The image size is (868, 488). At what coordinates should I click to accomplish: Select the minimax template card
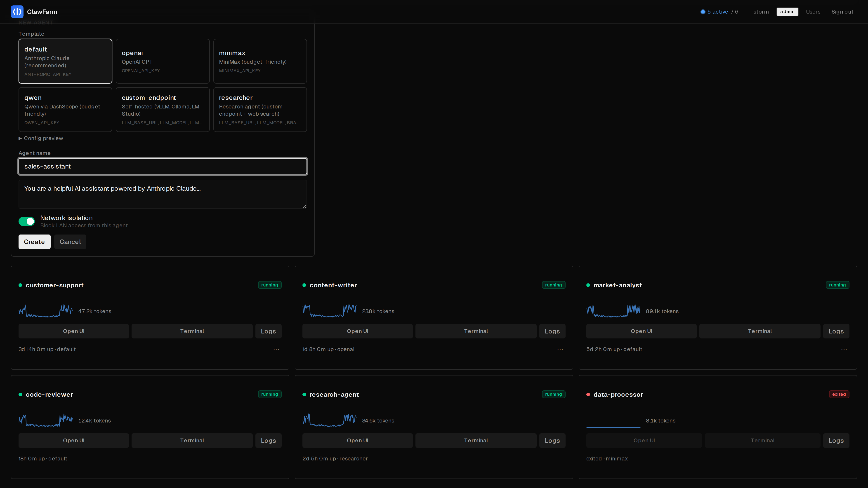coord(260,61)
